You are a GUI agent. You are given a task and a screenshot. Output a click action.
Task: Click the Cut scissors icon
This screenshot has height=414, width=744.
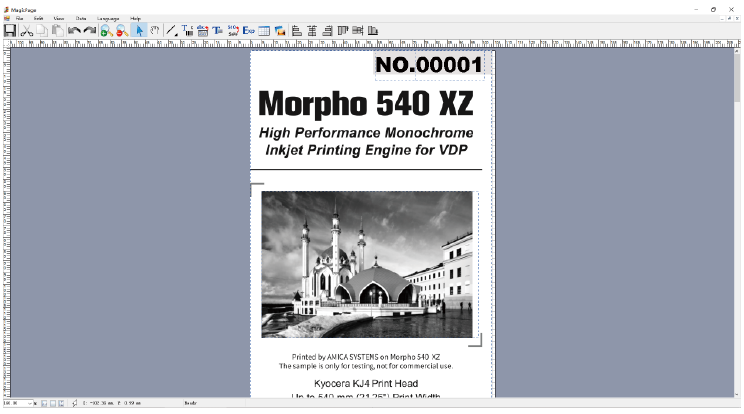(26, 31)
